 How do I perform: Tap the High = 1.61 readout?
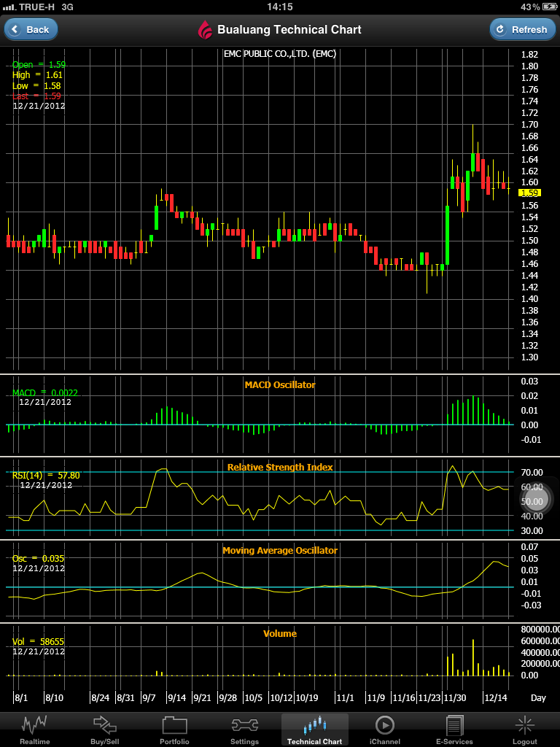point(38,75)
